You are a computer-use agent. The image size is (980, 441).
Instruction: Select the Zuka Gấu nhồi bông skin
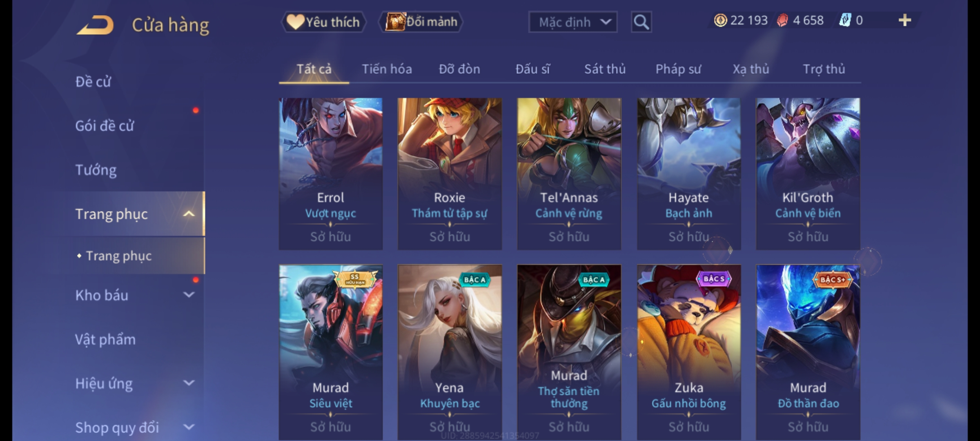click(x=689, y=352)
